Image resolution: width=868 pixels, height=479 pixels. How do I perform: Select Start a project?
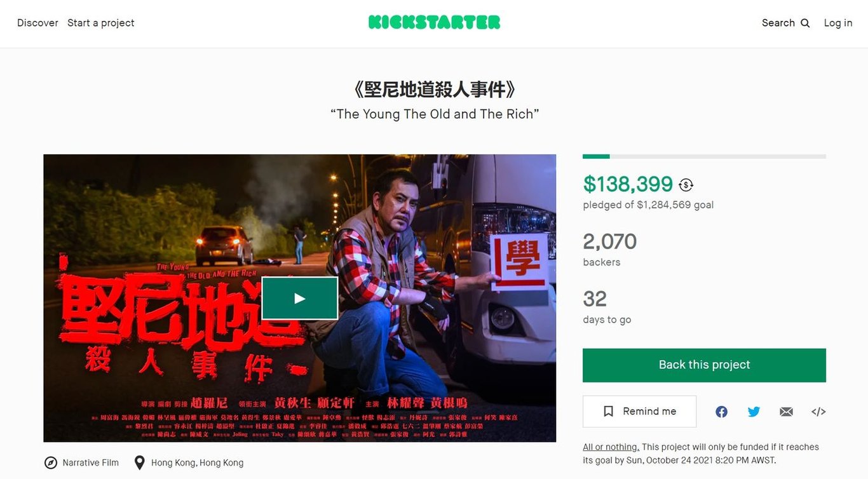coord(101,23)
